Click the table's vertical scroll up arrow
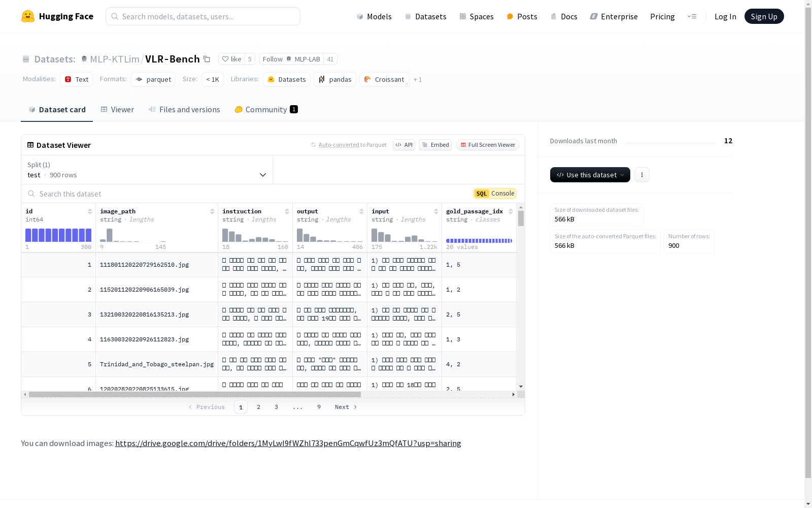Screen dimensions: 812x508 click(521, 207)
